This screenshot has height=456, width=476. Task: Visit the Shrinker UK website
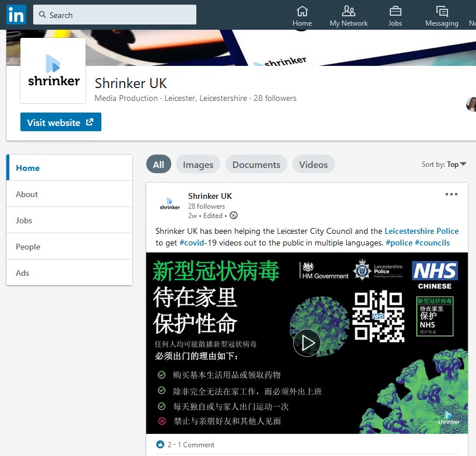click(61, 122)
